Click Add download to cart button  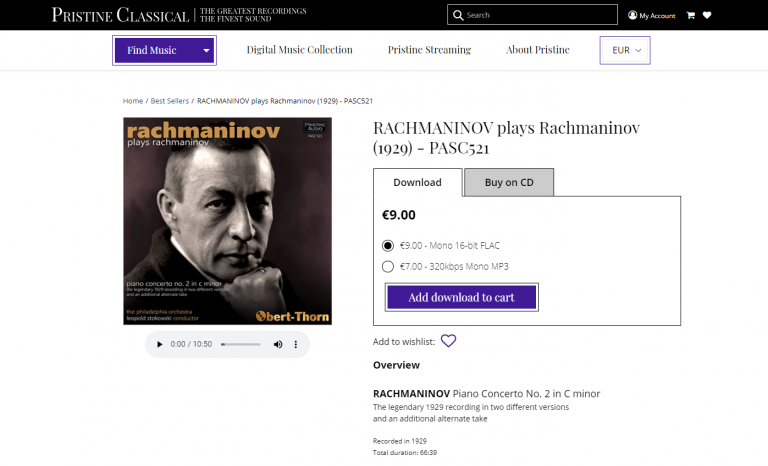461,297
